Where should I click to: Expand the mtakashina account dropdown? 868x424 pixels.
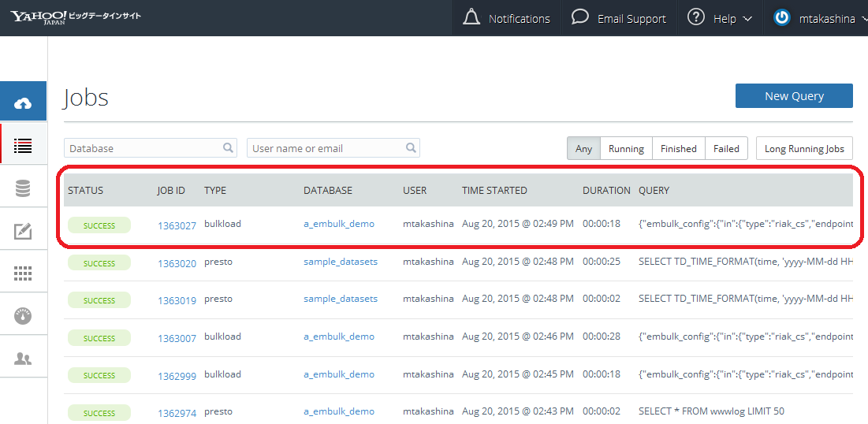[x=865, y=20]
